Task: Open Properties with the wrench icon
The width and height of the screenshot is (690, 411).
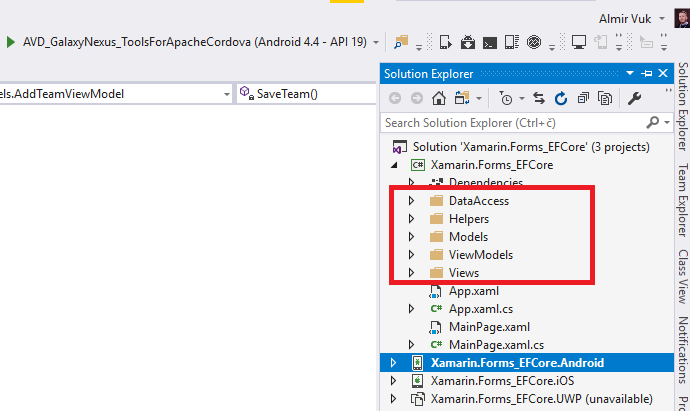Action: click(x=634, y=98)
